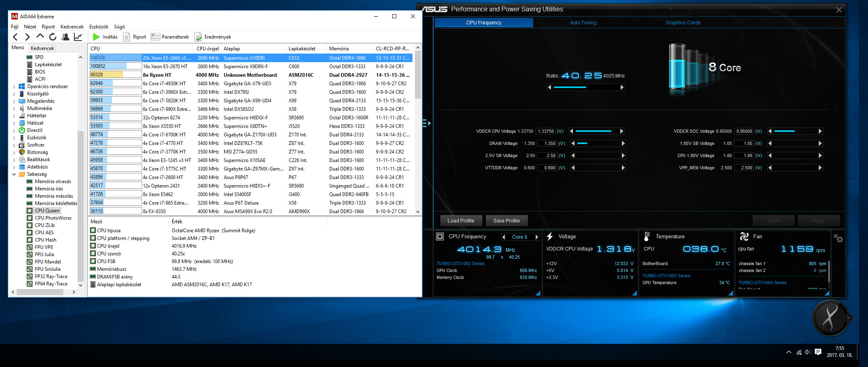Click the Undo button in ASUS utility
Screen dimensions: 868x367
point(773,221)
